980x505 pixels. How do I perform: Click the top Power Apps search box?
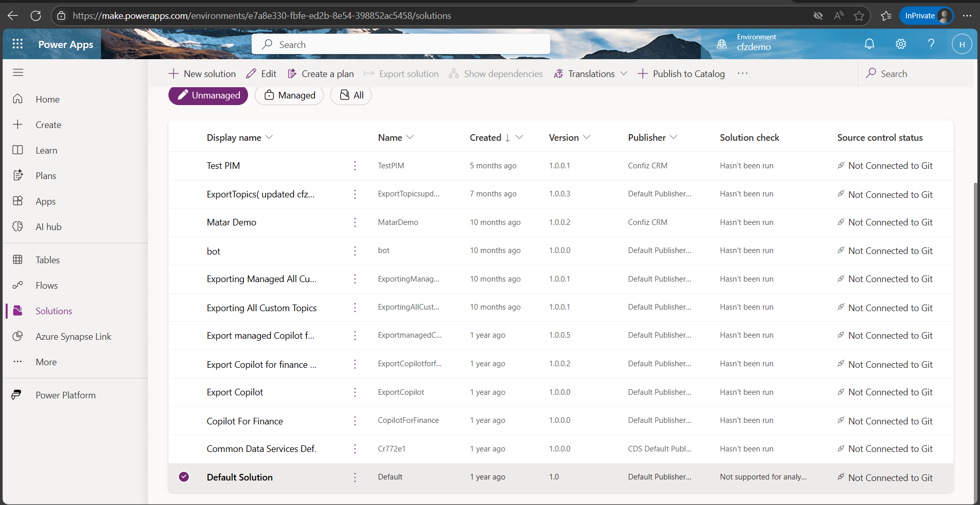click(401, 44)
